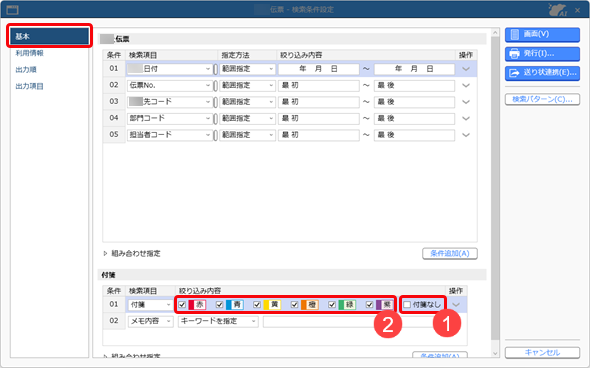Click the start date field in row 01
This screenshot has height=368, width=590.
pyautogui.click(x=319, y=69)
